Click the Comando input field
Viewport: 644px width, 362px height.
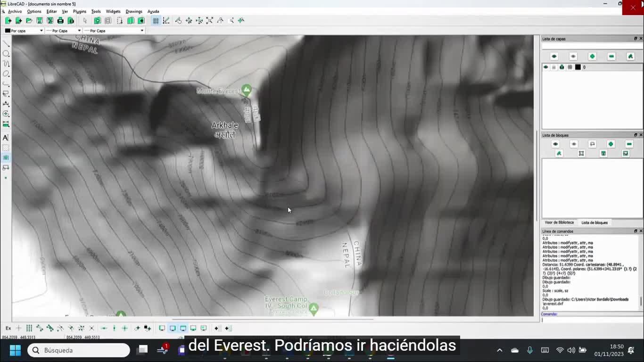(x=592, y=320)
